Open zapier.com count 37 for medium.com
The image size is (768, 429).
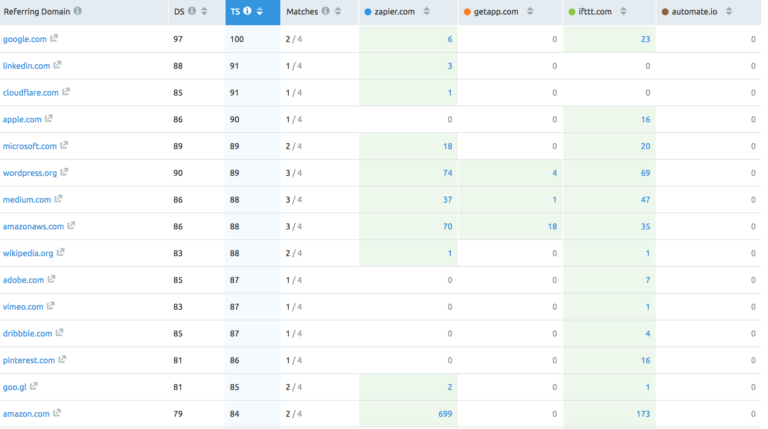coord(448,199)
